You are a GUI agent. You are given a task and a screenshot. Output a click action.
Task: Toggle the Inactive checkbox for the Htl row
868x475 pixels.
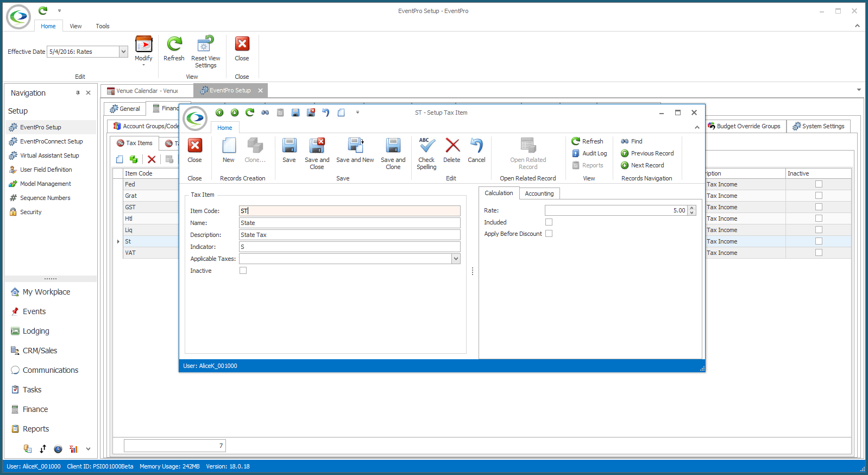819,218
